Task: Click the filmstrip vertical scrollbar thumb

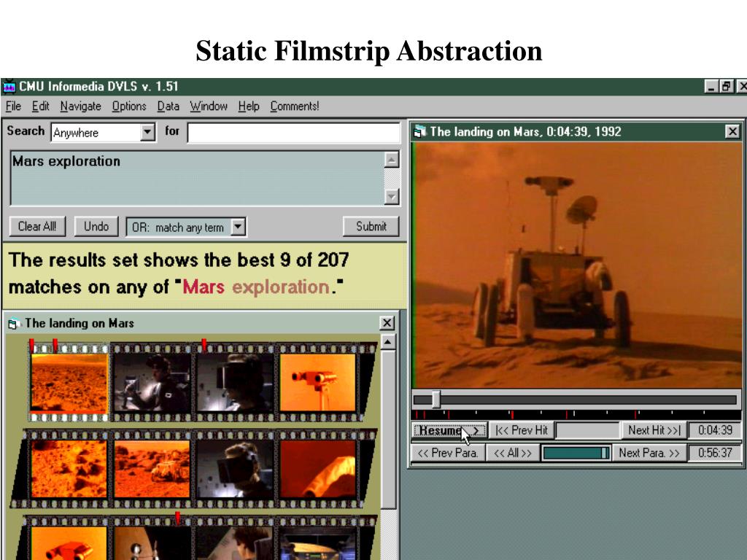Action: click(x=388, y=429)
